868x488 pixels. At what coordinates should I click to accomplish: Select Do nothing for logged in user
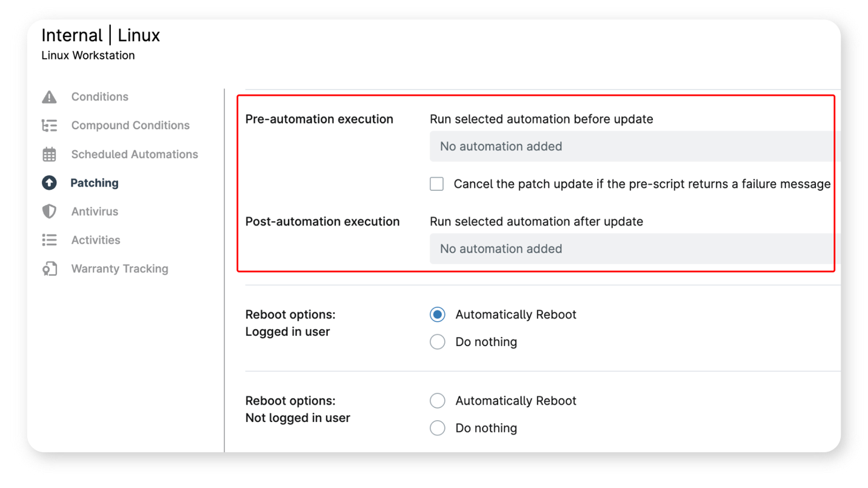click(x=438, y=341)
